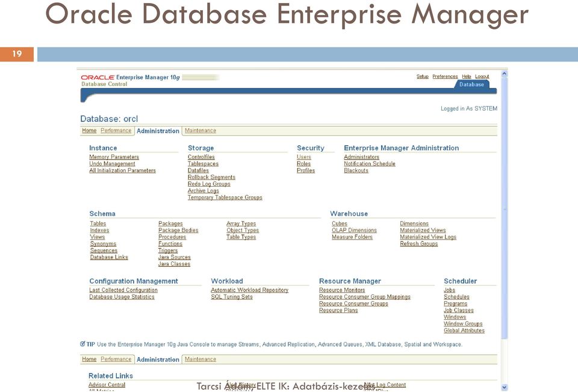Open Rollback Segments link

pos(211,178)
